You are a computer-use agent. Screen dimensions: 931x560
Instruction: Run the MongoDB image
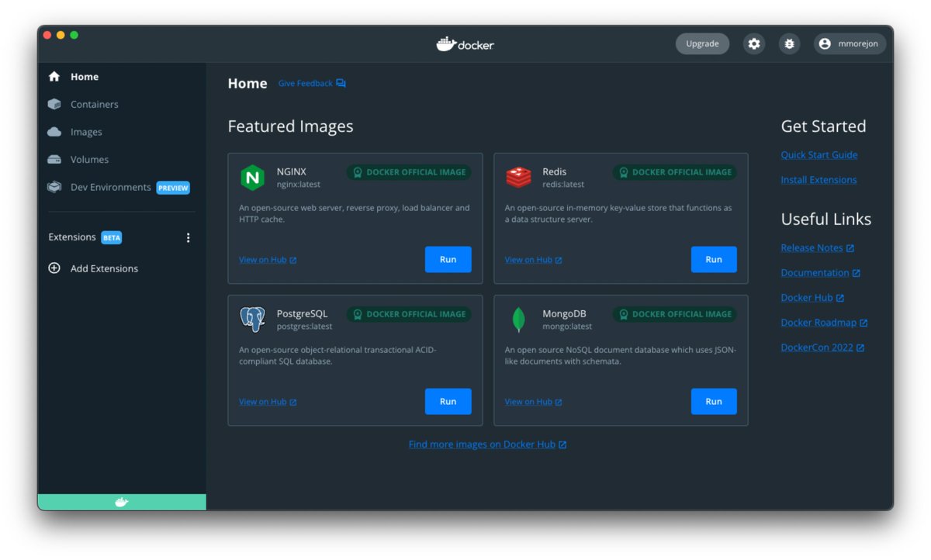tap(714, 402)
